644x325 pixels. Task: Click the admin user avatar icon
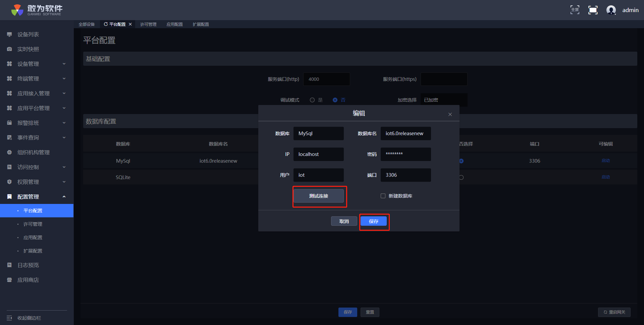click(611, 10)
